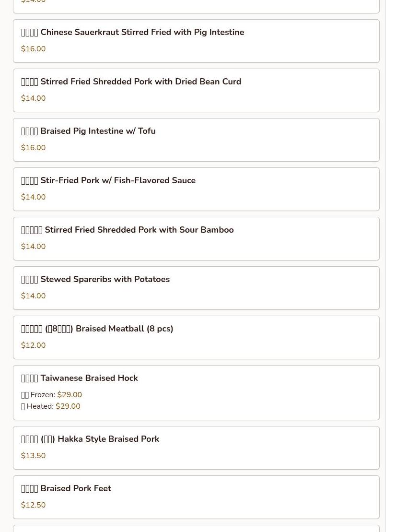This screenshot has width=395, height=532.
Task: Click the $14.00 price under Fish-Flavored Sauce pork
Action: tap(33, 197)
